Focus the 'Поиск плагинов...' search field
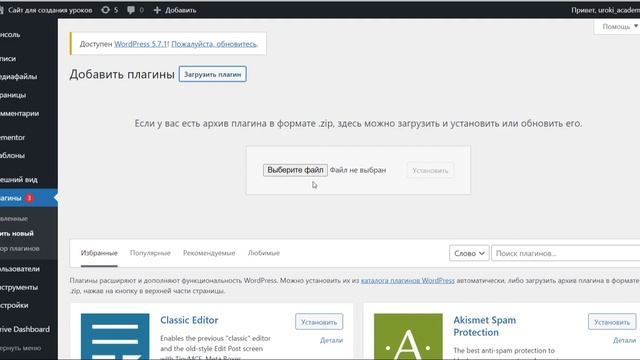 click(566, 253)
